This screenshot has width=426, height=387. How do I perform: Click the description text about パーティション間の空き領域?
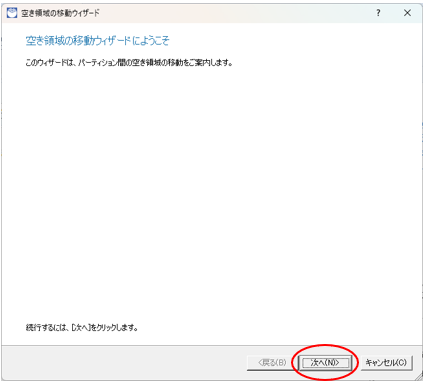pos(129,63)
